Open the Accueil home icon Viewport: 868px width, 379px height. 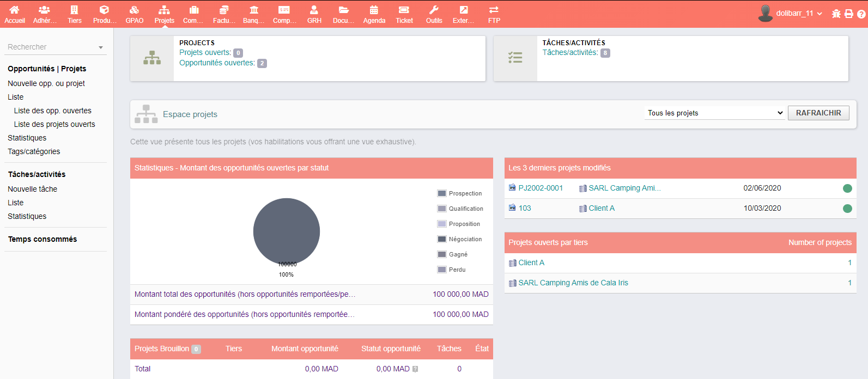coord(15,10)
